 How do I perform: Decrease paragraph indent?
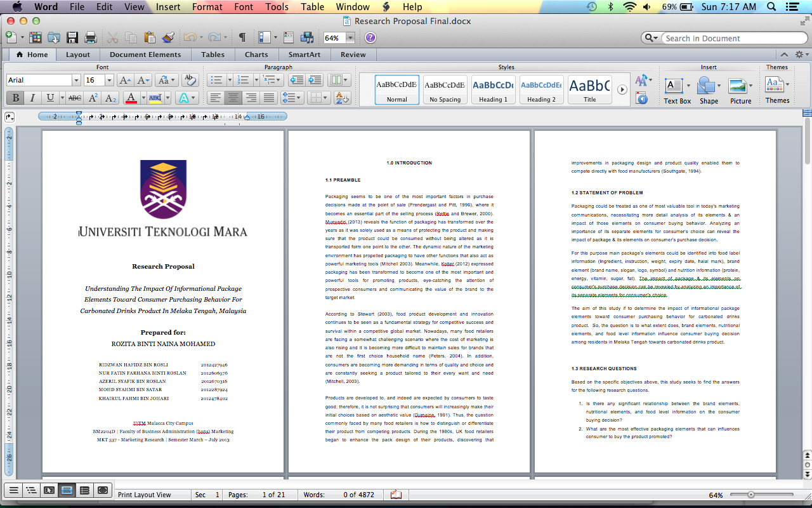296,80
